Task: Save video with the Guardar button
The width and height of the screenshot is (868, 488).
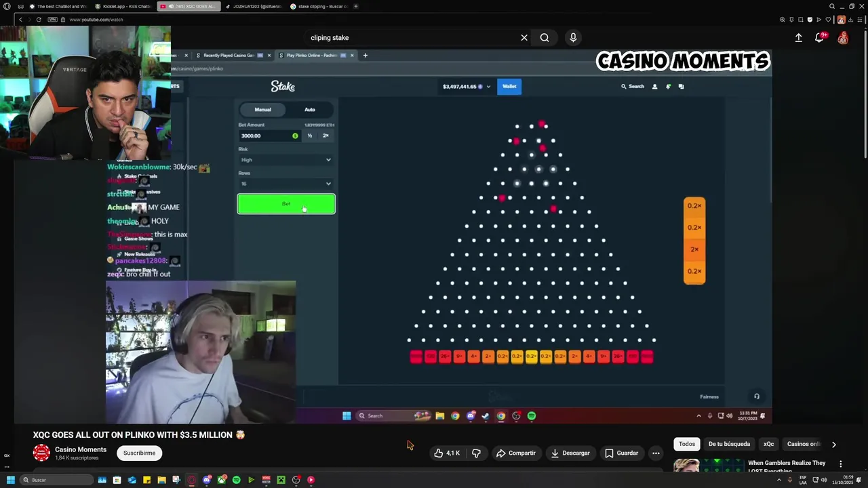Action: pyautogui.click(x=621, y=453)
